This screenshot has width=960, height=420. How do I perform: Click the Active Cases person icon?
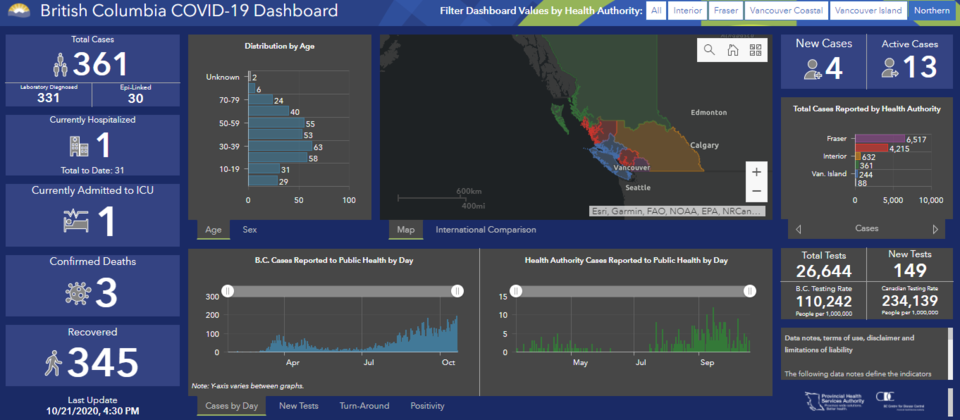pos(890,67)
